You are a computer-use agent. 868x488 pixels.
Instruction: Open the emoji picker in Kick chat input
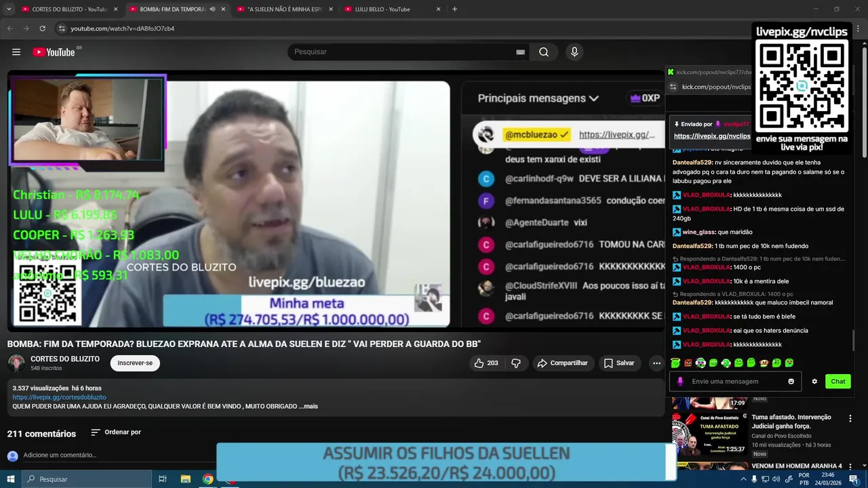coord(791,382)
